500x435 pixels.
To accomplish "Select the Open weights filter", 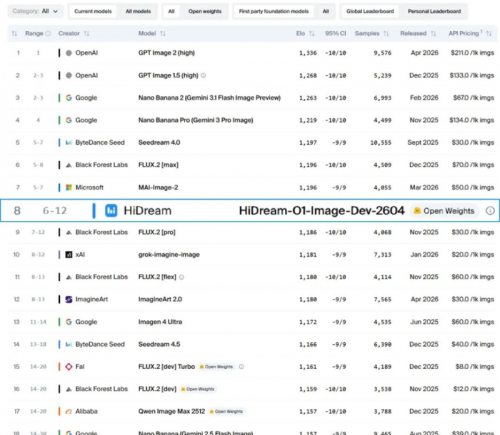I will click(205, 11).
